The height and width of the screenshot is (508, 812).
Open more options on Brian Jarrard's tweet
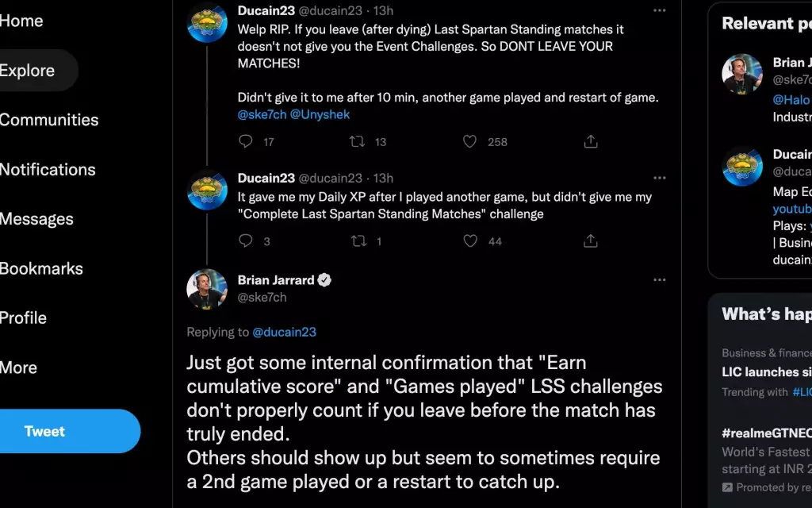(659, 280)
